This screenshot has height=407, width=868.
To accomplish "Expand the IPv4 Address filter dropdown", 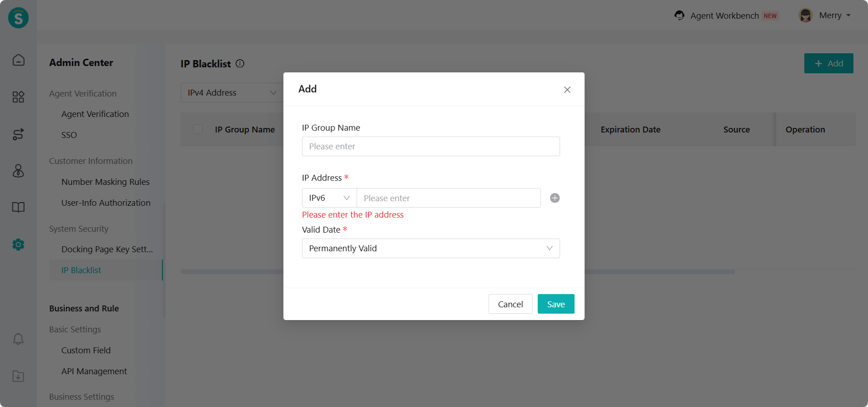I will coord(232,93).
